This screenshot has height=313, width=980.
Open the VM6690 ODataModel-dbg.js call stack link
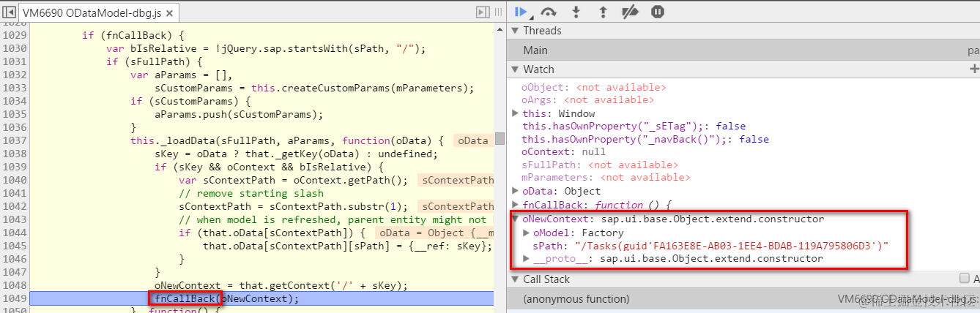tap(907, 298)
